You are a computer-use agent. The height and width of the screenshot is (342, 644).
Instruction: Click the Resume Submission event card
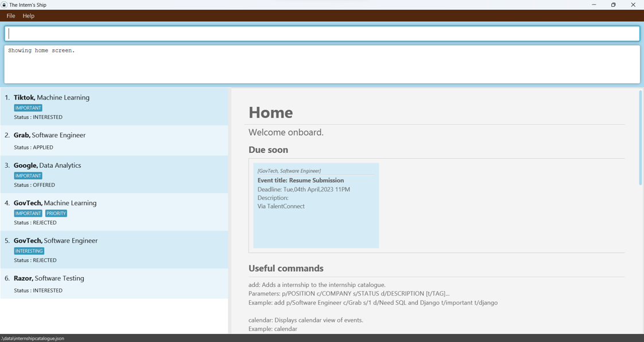[x=316, y=206]
